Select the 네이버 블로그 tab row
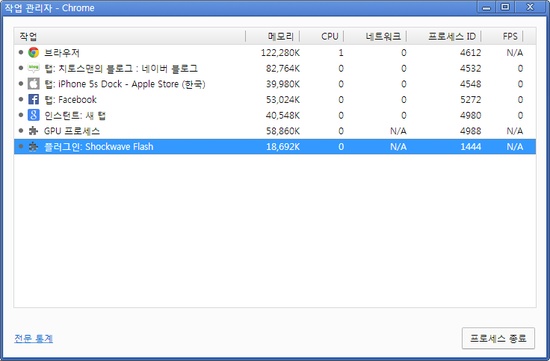 (275, 68)
